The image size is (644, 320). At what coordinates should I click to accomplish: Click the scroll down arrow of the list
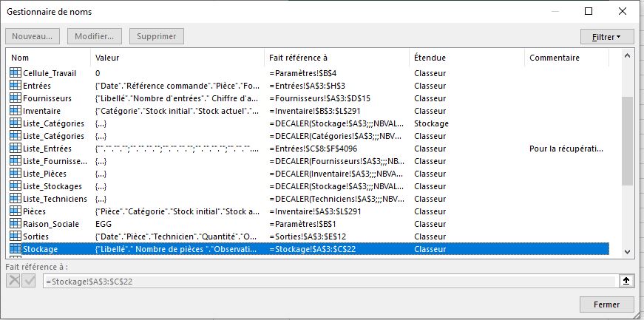click(x=628, y=251)
